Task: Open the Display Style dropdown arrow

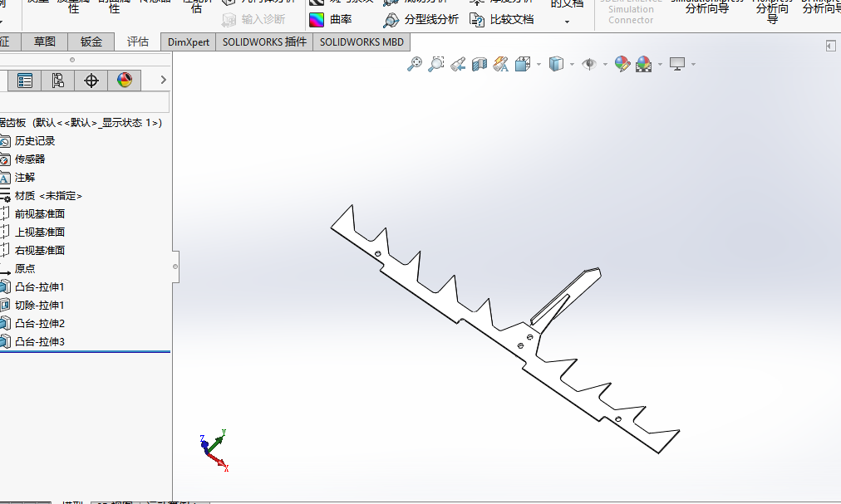Action: (573, 64)
